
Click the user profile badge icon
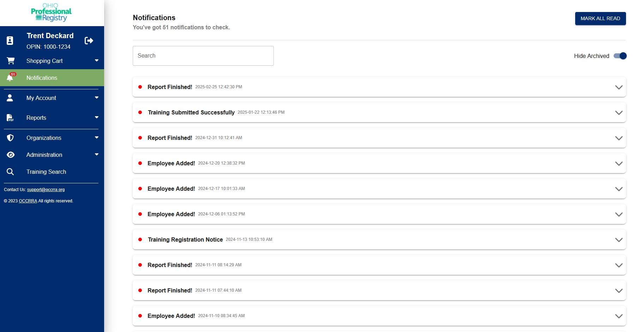pyautogui.click(x=10, y=41)
